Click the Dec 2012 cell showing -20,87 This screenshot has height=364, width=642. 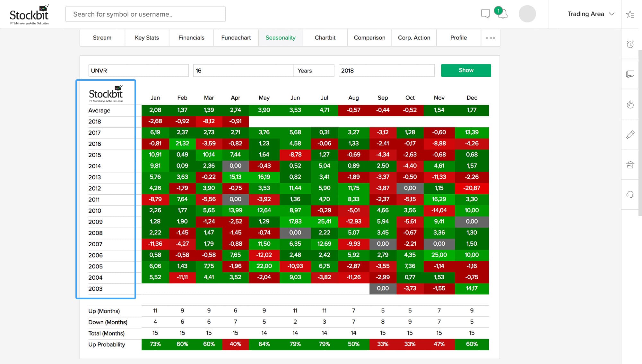point(472,188)
